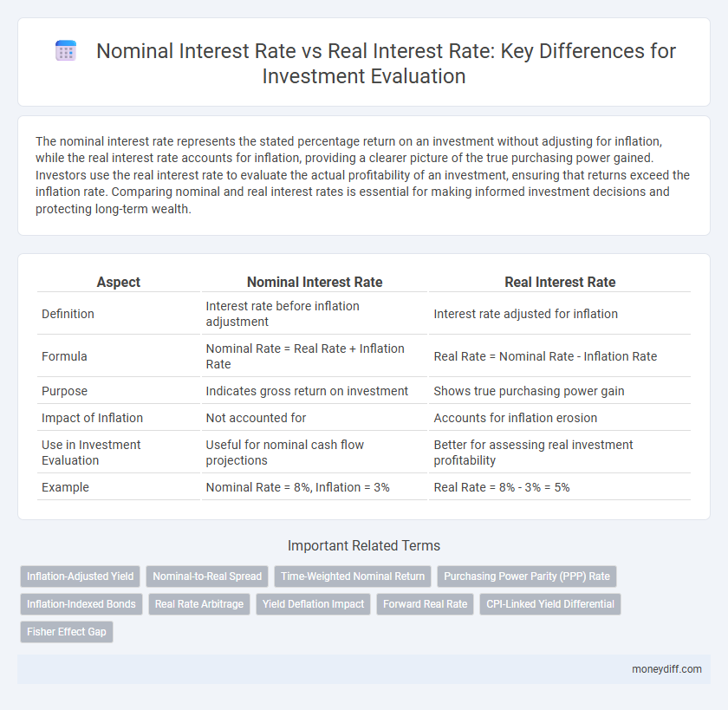Image resolution: width=728 pixels, height=710 pixels.
Task: Click the calendar icon beside the title
Action: [x=66, y=50]
